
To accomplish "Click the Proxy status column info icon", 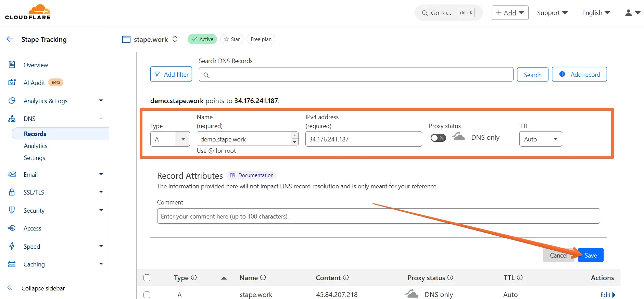I will point(450,277).
